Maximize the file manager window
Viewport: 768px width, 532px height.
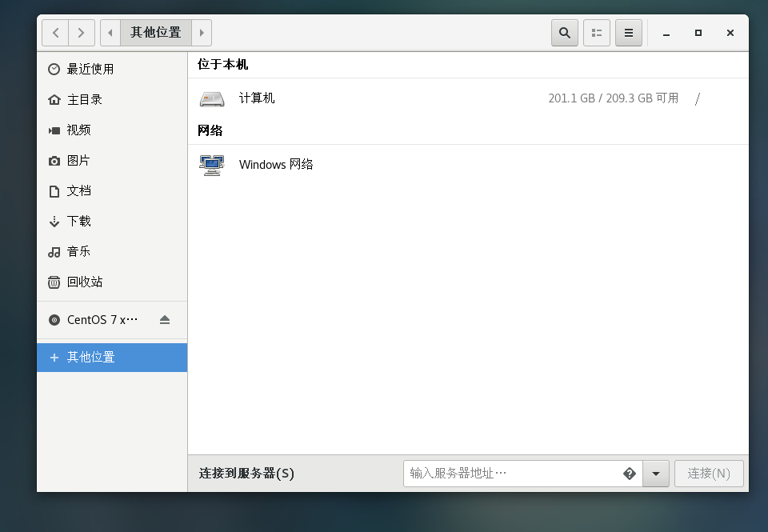[698, 33]
